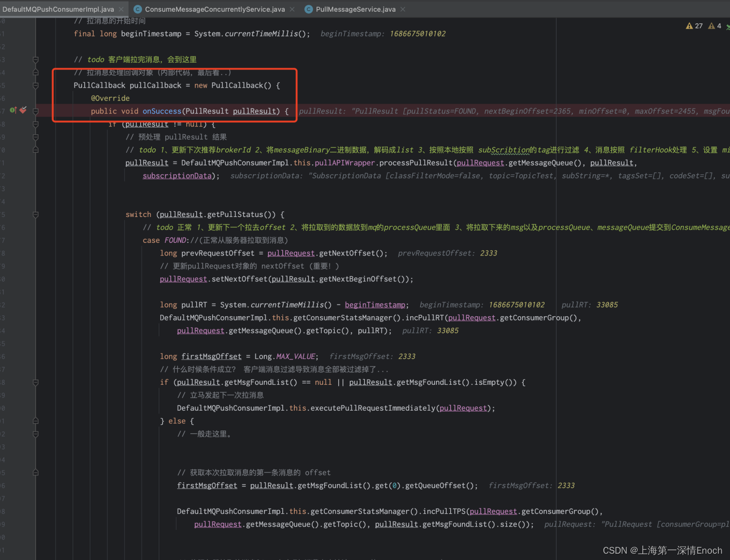Toggle the fold at the '// 预处理 pullResult 结果' comment
This screenshot has width=730, height=560.
[x=36, y=137]
